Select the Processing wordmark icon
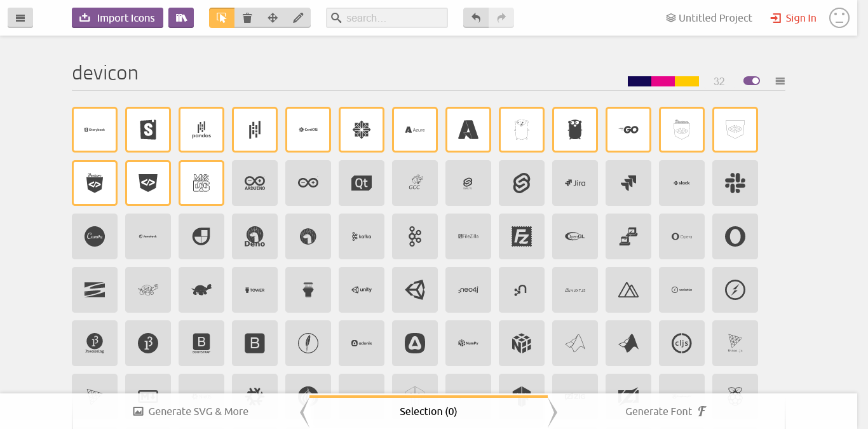 click(x=95, y=343)
